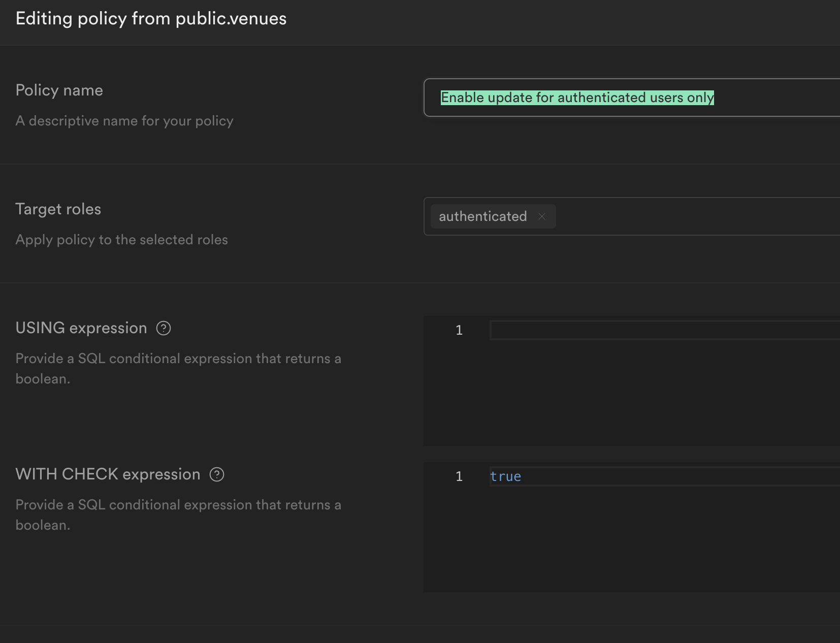840x643 pixels.
Task: Focus the first line of USING expression editor
Action: pyautogui.click(x=660, y=330)
